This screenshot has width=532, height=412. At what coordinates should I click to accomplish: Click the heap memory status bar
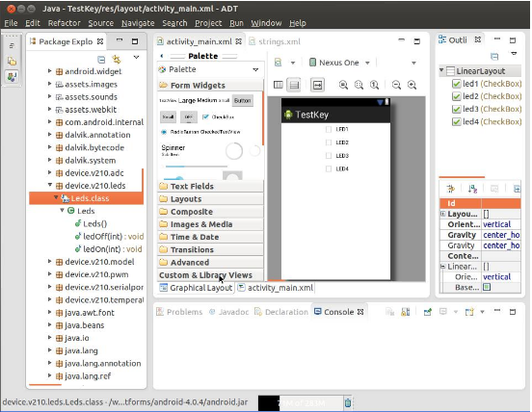[301, 402]
